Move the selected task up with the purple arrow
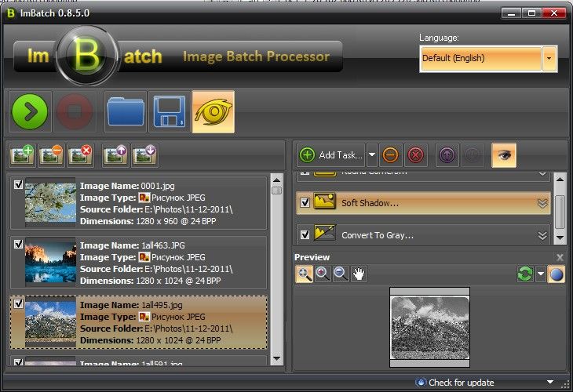This screenshot has width=573, height=392. [x=447, y=154]
